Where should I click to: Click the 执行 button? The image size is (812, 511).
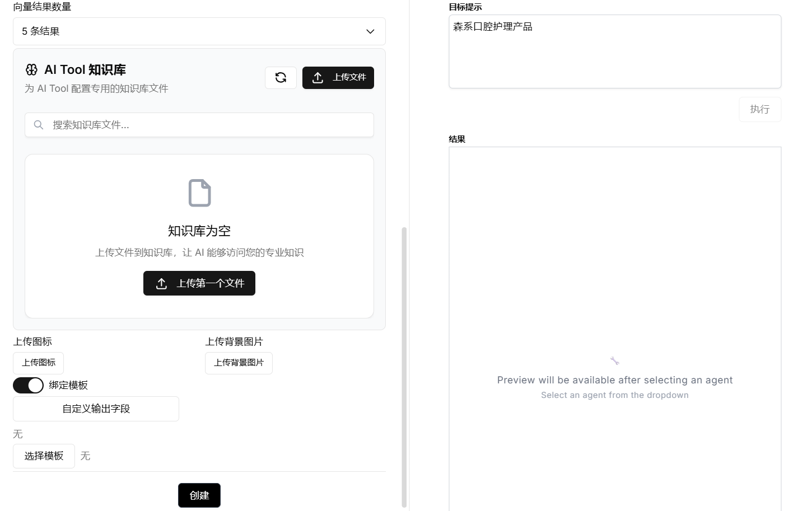pos(759,109)
